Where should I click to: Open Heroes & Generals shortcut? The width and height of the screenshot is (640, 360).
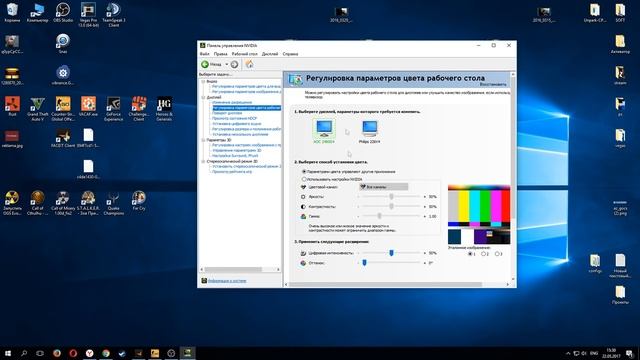click(164, 109)
